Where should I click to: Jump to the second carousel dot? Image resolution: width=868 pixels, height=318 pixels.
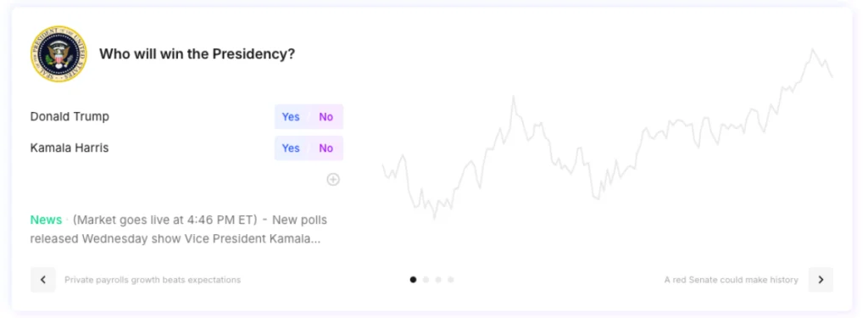426,280
